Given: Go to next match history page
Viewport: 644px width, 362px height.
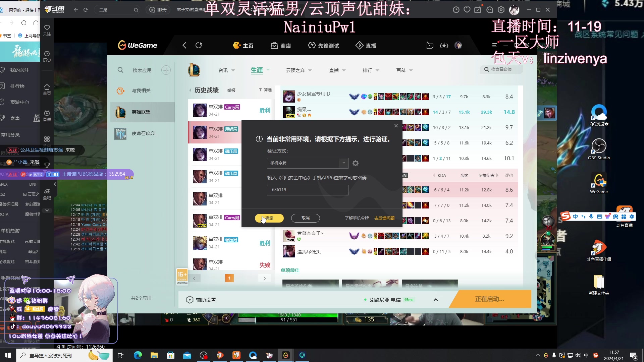Looking at the screenshot, I should 264,278.
